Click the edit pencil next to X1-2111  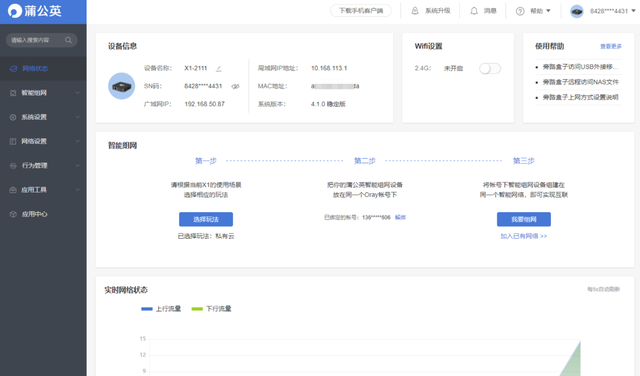click(219, 68)
